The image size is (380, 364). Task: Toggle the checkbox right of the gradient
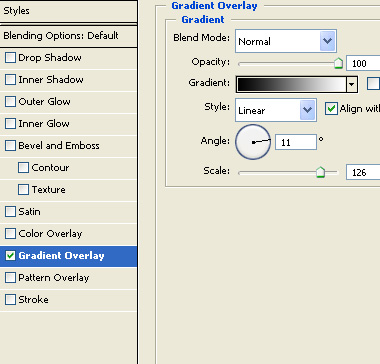(373, 84)
